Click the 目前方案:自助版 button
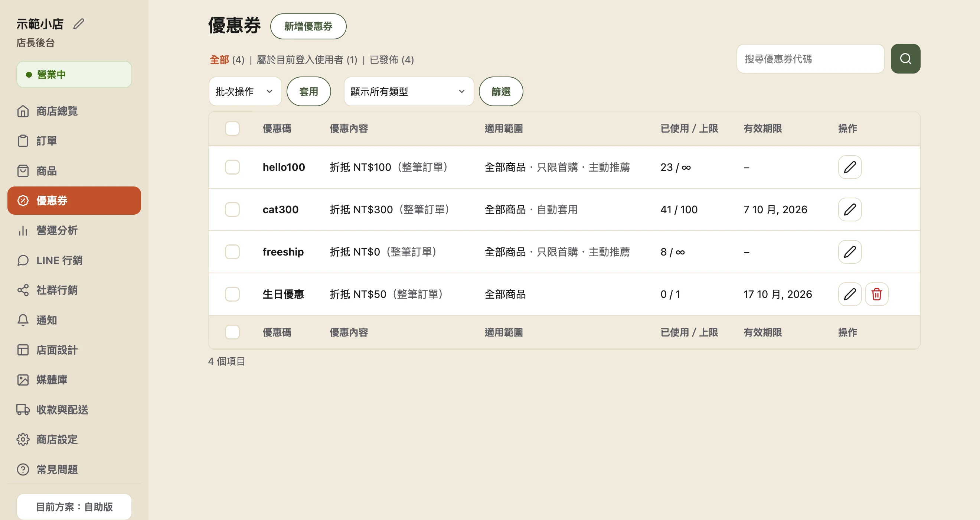The height and width of the screenshot is (520, 980). (74, 507)
